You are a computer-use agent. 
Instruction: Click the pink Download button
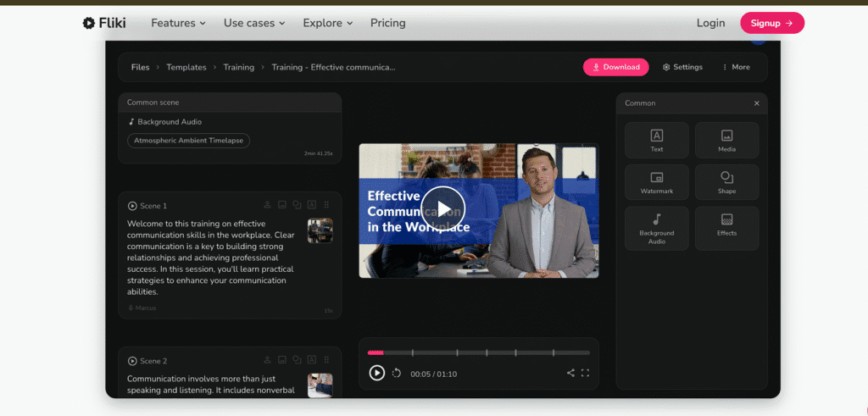(615, 67)
